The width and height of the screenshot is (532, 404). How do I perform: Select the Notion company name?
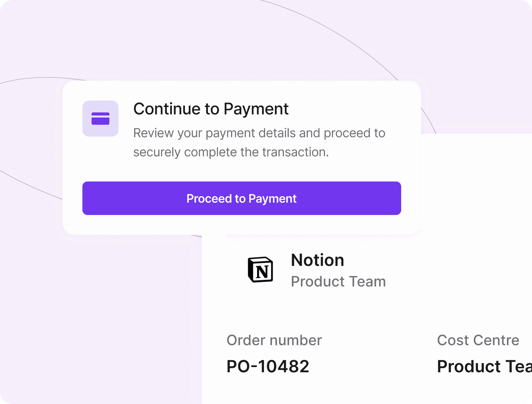click(317, 260)
